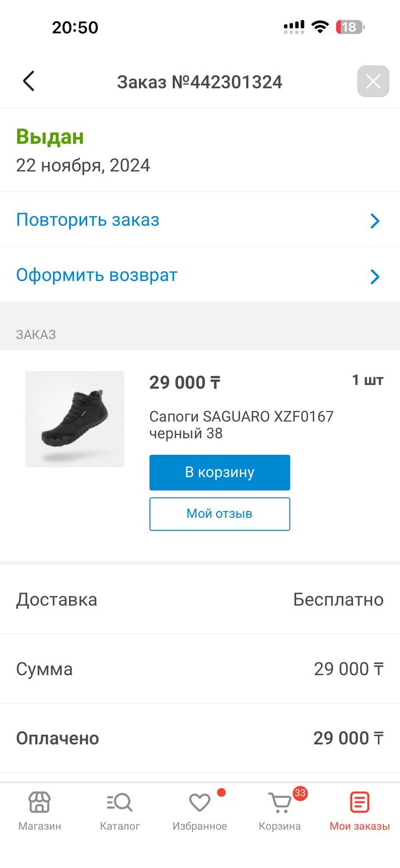Open Мой отзыв review button
Viewport: 400px width, 868px height.
click(219, 514)
